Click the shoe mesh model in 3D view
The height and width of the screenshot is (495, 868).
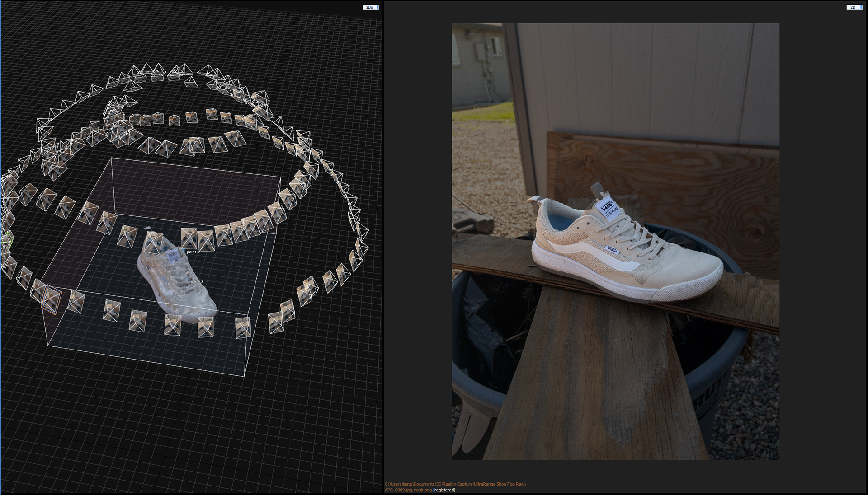click(176, 278)
